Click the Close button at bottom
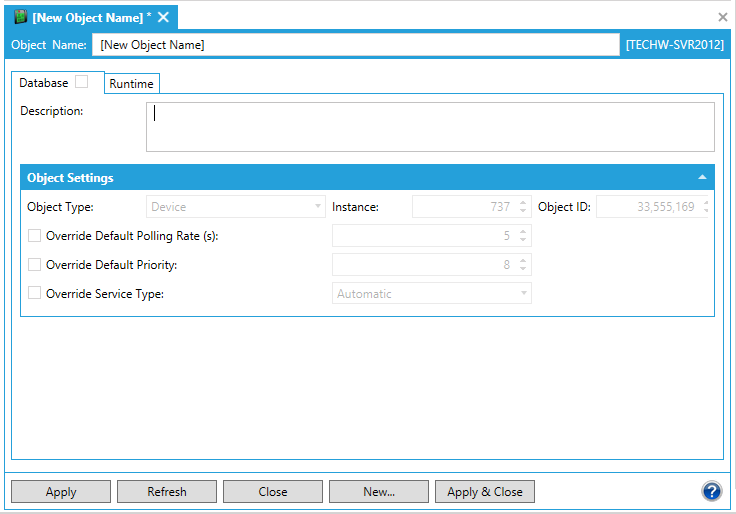 [x=273, y=492]
